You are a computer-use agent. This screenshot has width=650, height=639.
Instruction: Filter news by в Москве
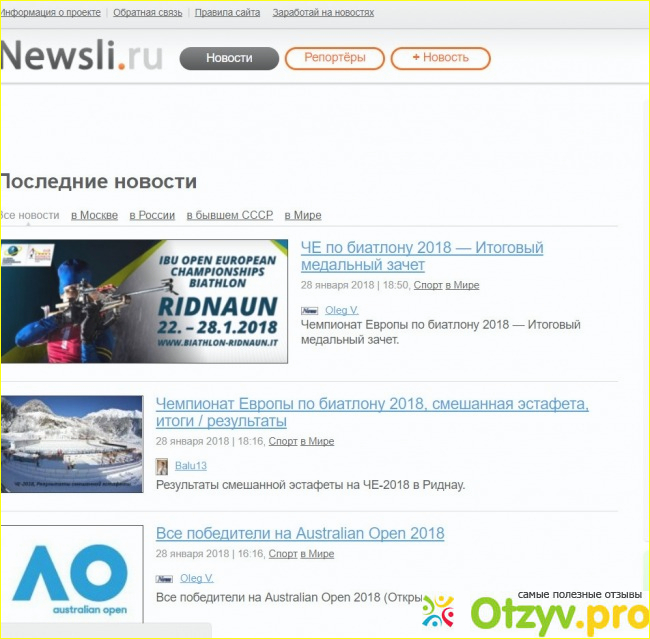point(94,215)
